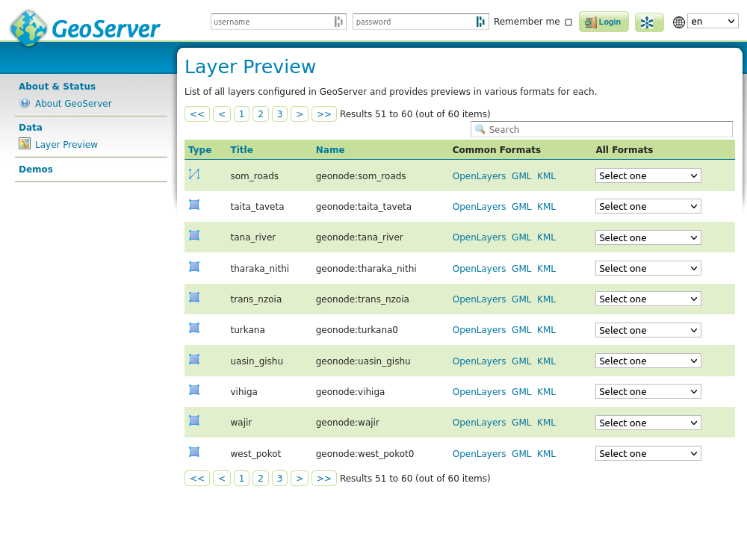Click polygon type icon for tharaka_nithi

[x=194, y=267]
